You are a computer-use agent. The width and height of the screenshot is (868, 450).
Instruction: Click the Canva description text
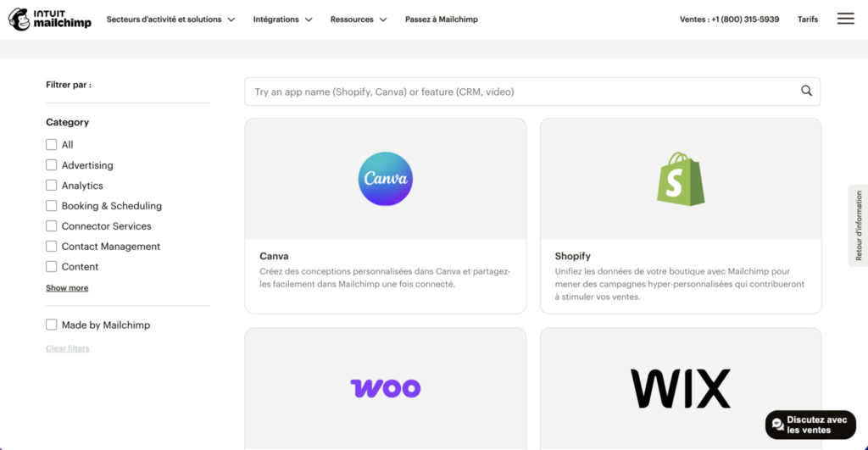click(385, 278)
